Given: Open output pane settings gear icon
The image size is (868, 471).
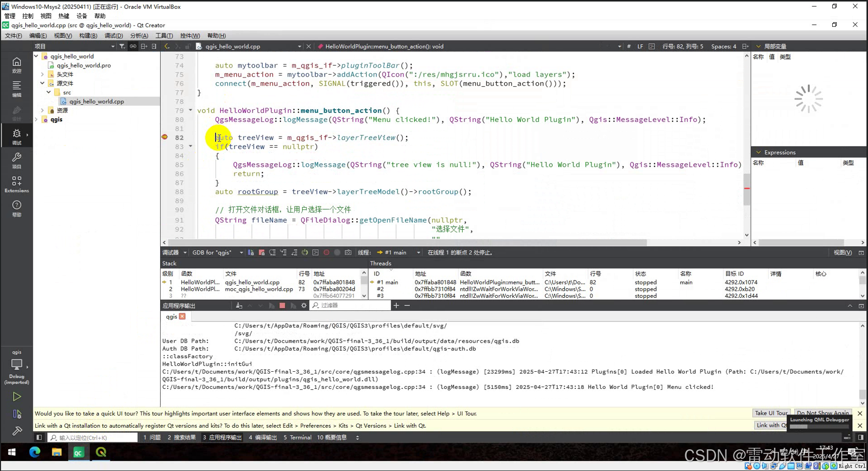Looking at the screenshot, I should 304,305.
